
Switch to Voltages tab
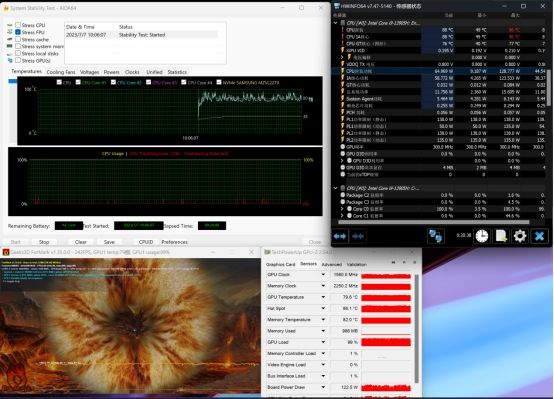(x=89, y=72)
